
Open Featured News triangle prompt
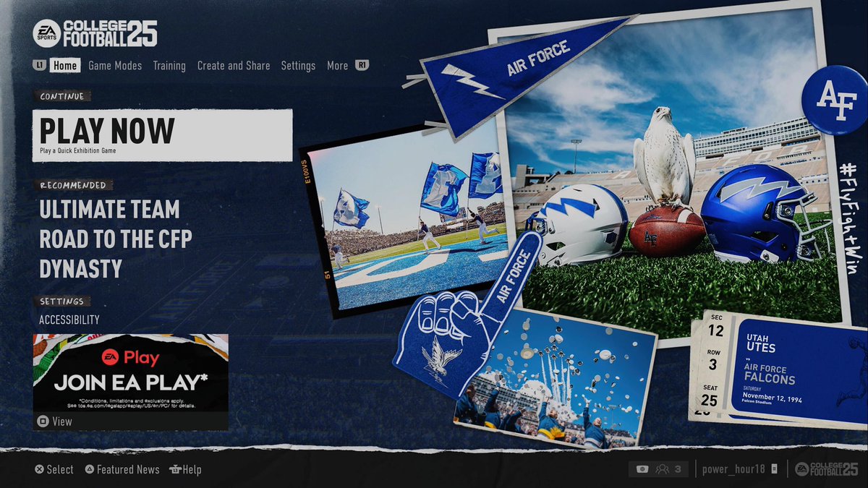[122, 469]
